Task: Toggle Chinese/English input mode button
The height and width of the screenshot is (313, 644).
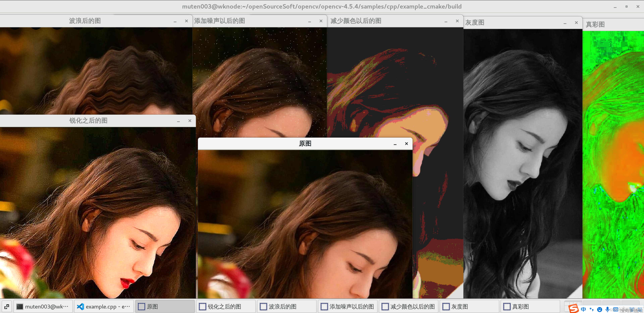Action: [583, 309]
